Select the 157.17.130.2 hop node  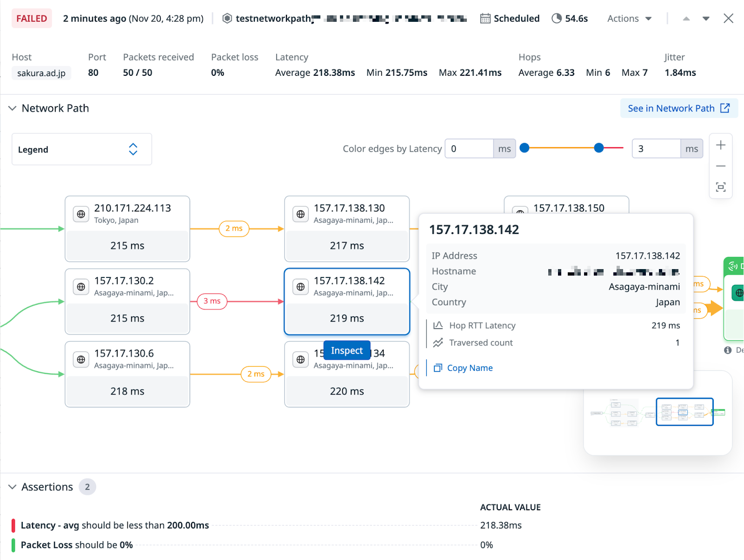click(x=127, y=301)
